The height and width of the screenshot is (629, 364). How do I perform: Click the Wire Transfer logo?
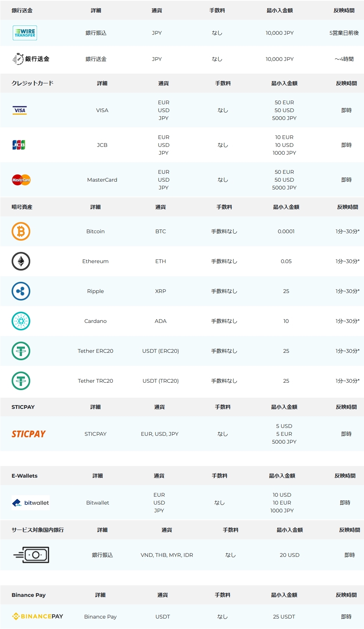click(x=25, y=33)
